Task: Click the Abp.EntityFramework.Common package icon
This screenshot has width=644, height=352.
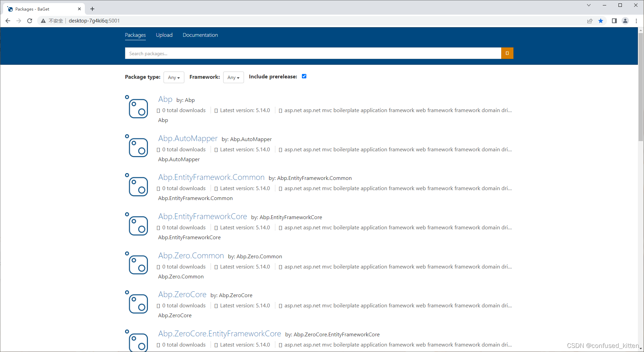Action: [x=137, y=185]
